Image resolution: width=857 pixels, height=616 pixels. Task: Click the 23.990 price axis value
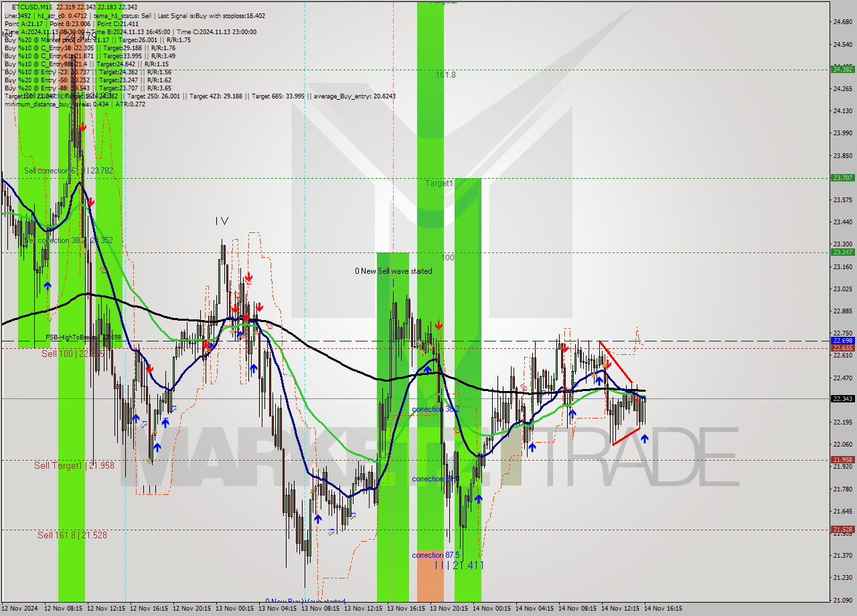[842, 133]
